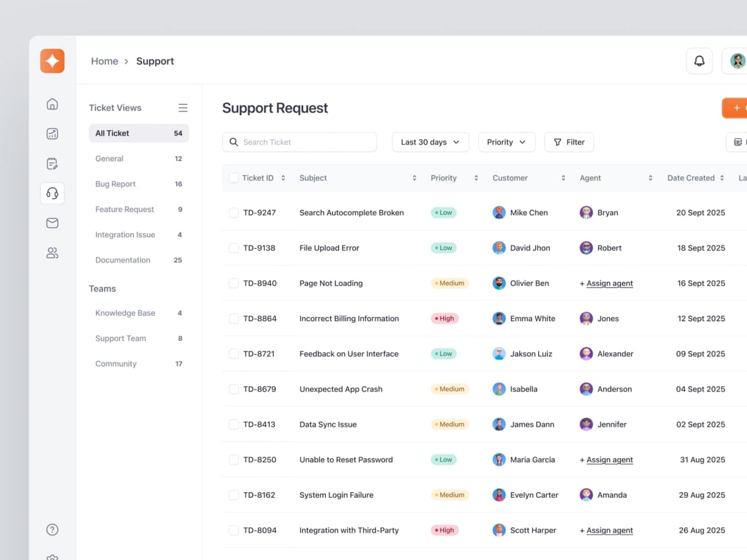The height and width of the screenshot is (560, 747).
Task: Select the checkbox for ticket TD-8094
Action: pos(234,530)
